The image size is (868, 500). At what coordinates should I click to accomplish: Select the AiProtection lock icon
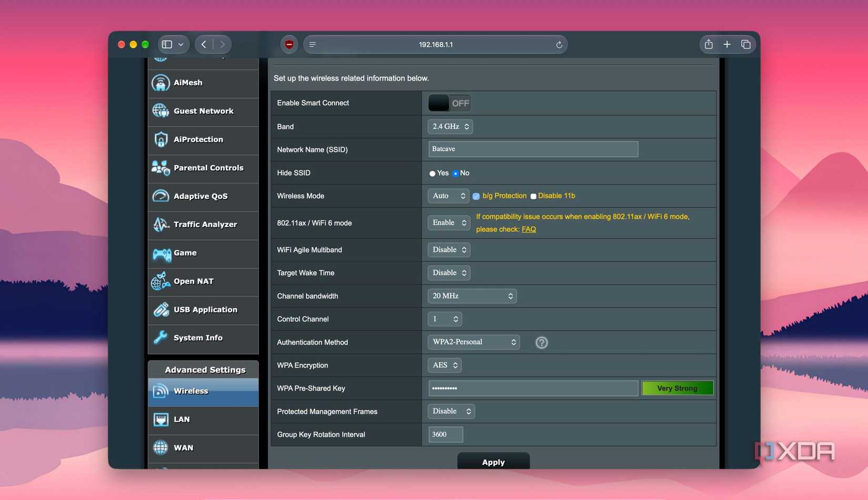pyautogui.click(x=160, y=139)
